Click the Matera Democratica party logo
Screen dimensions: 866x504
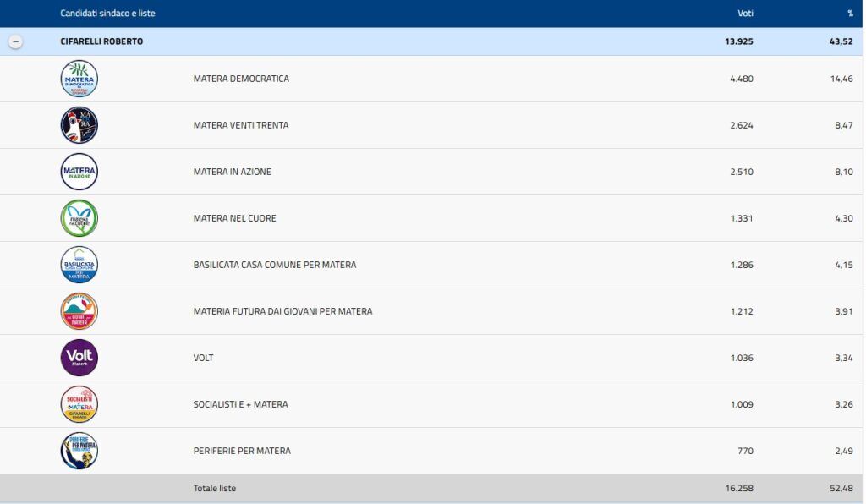pos(79,79)
